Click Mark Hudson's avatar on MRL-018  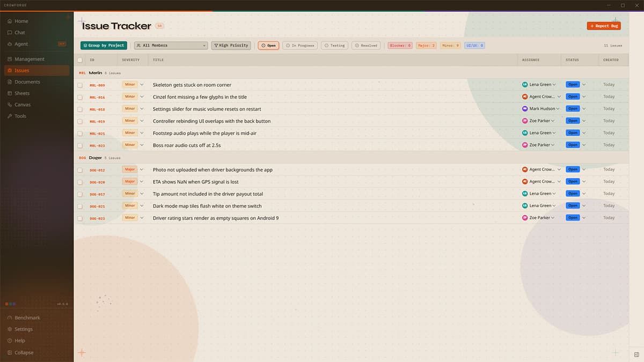tap(525, 109)
